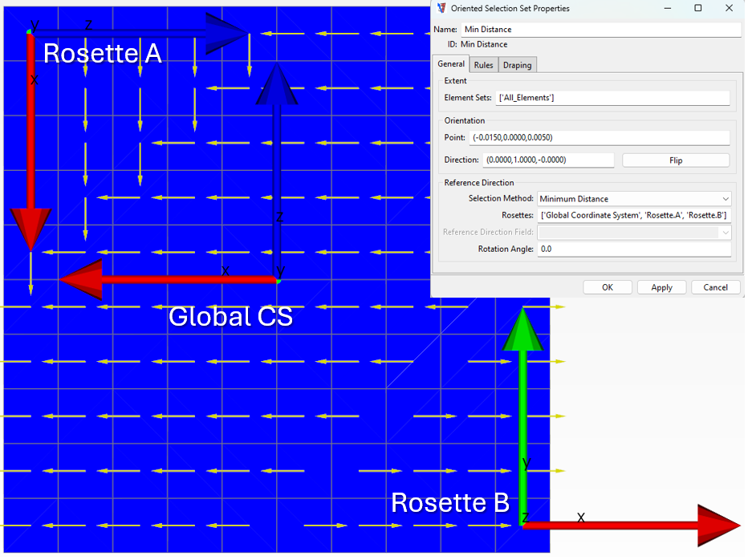Click the Name field showing Min Distance
Viewport: 752px width, 560px height.
(601, 29)
